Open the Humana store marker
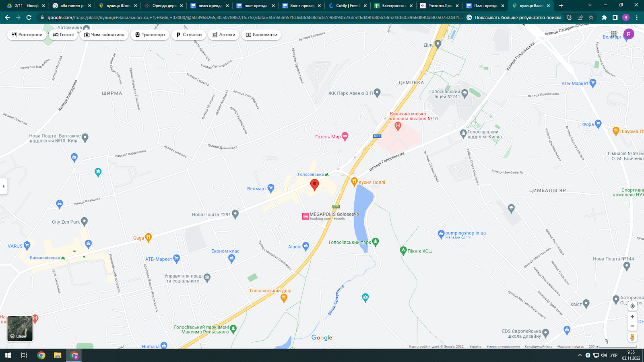 coord(164,345)
